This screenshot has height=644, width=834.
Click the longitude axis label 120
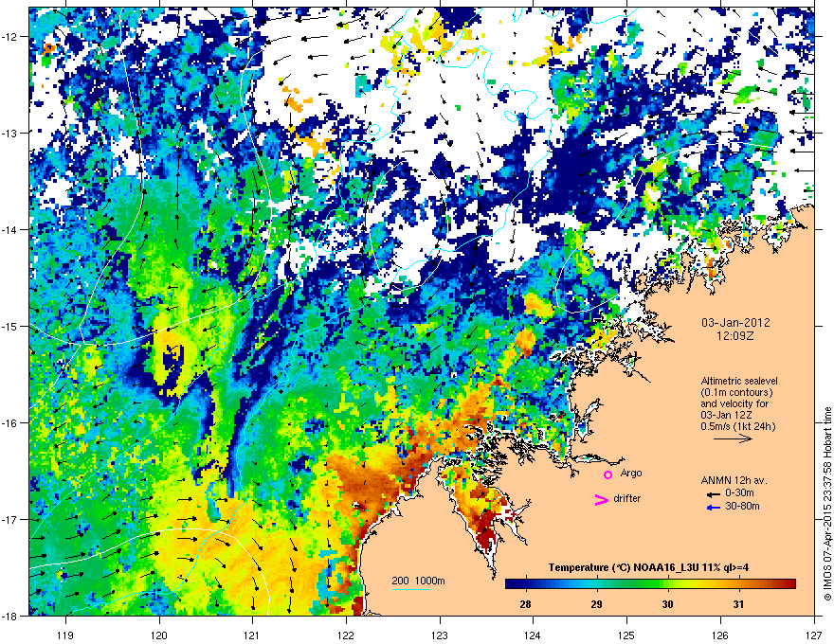click(x=159, y=635)
